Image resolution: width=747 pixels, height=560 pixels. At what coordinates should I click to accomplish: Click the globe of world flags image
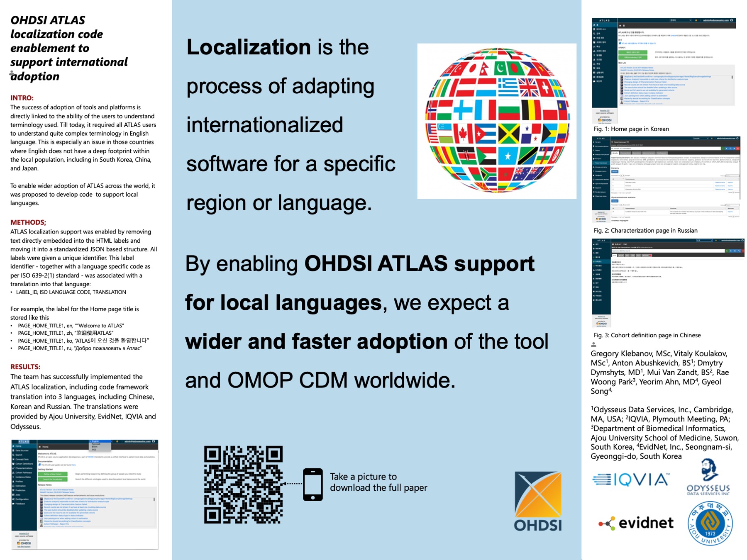point(497,121)
